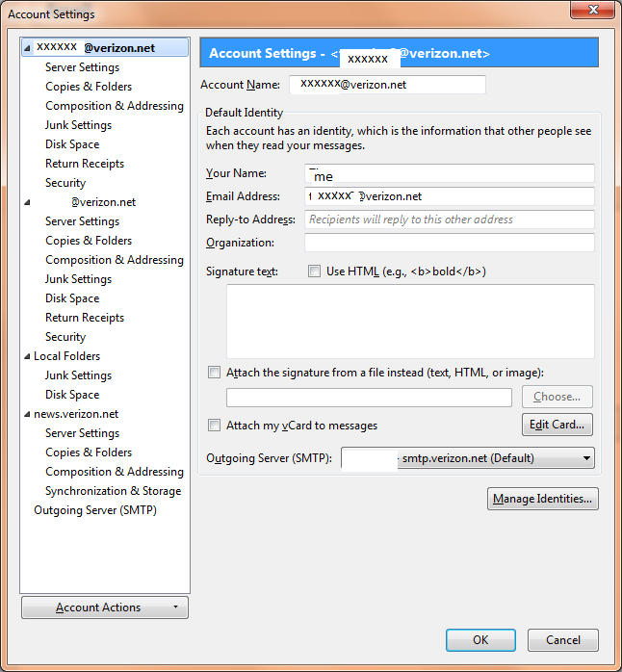Click the Reply-to Address field

click(450, 220)
